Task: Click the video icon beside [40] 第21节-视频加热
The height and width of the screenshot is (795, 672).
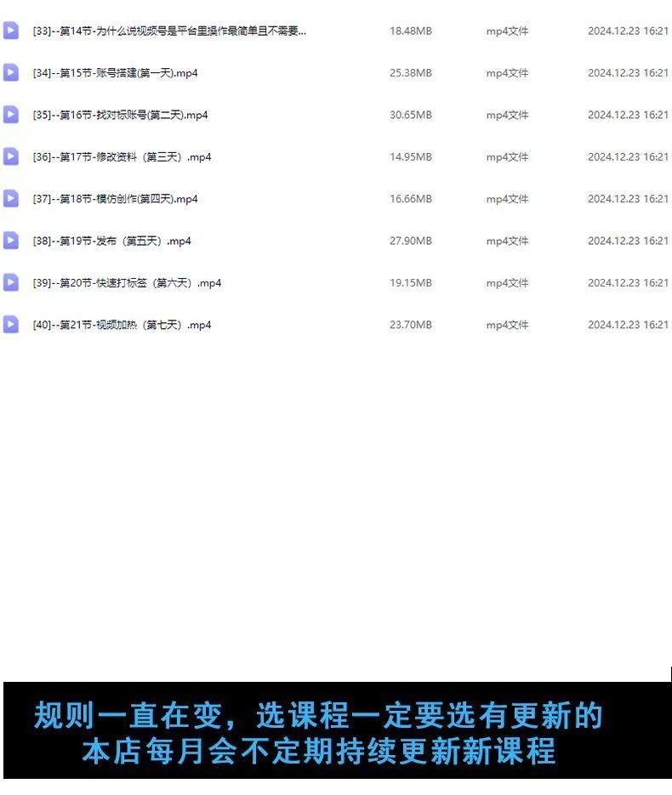Action: 11,325
